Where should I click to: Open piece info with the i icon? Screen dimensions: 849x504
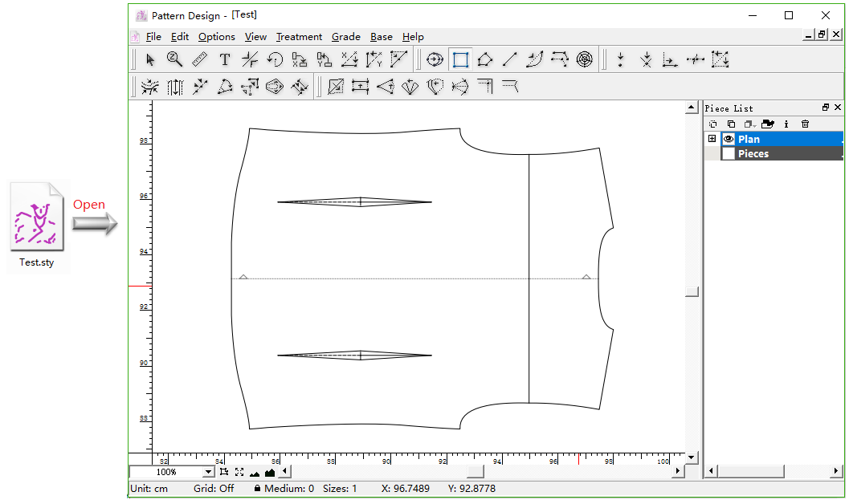point(786,124)
